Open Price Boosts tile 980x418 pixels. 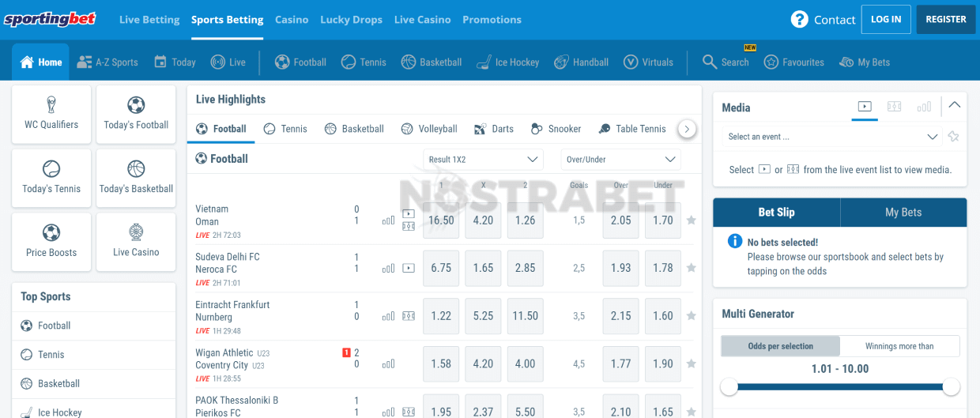click(51, 243)
